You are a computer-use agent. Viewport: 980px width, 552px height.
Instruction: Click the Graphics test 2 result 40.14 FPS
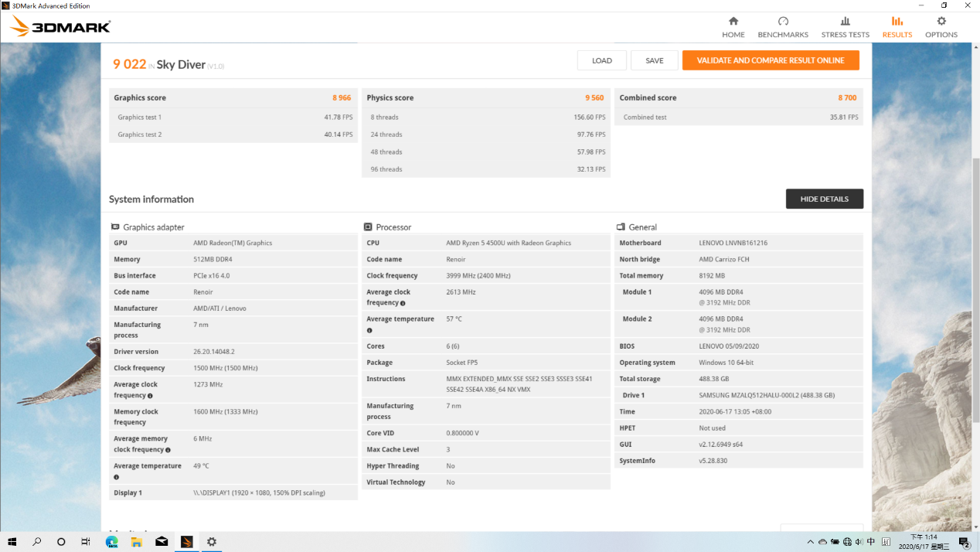(339, 135)
